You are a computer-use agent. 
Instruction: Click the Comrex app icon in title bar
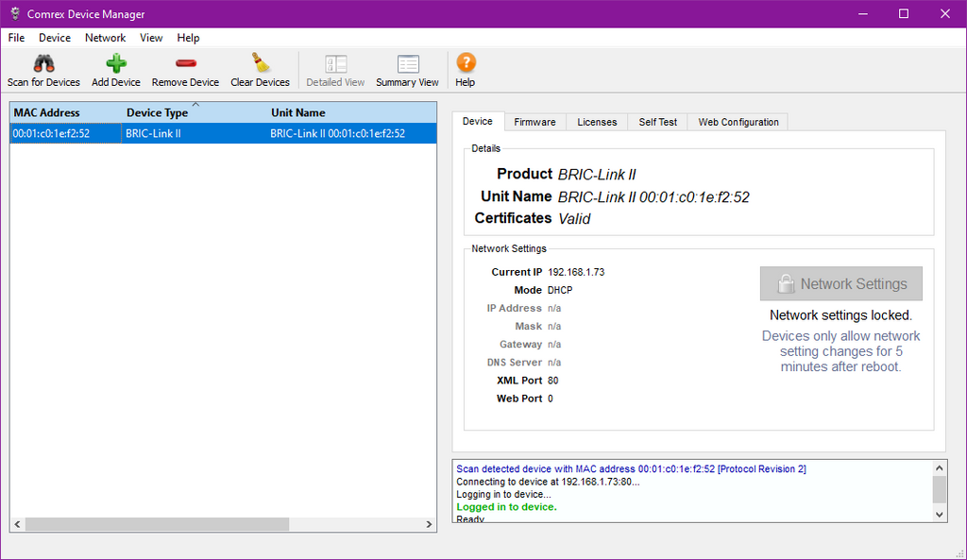(15, 13)
